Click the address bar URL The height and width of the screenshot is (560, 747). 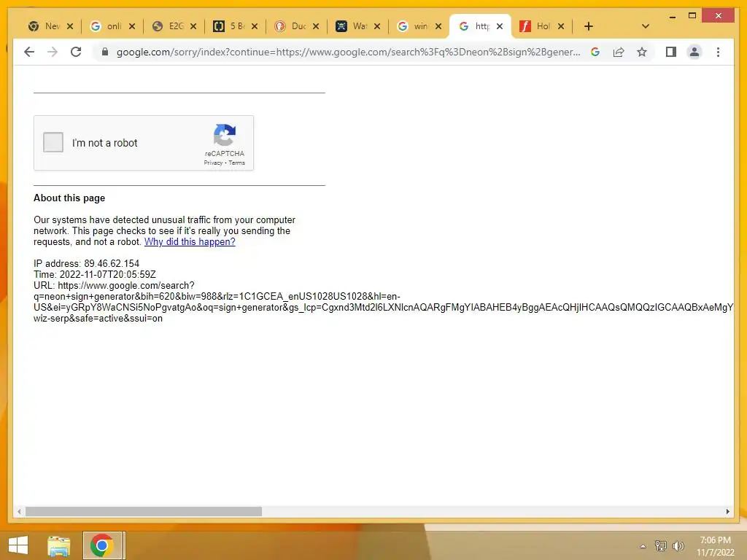click(x=348, y=52)
